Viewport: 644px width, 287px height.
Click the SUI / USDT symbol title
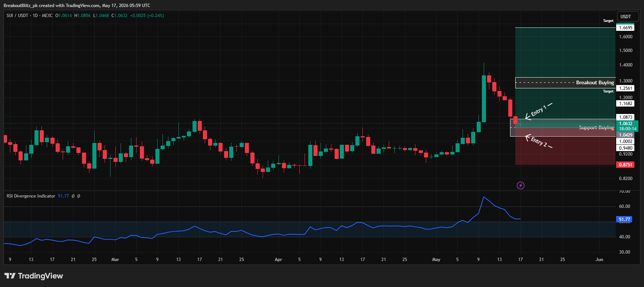tap(17, 16)
